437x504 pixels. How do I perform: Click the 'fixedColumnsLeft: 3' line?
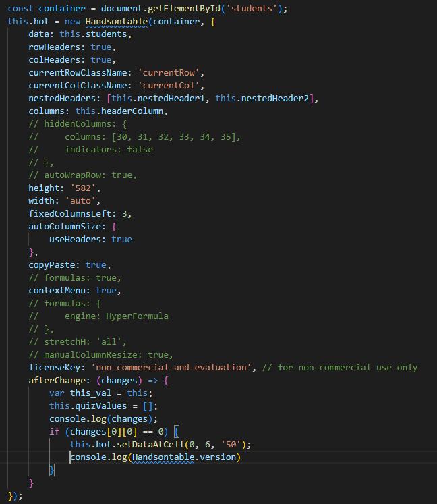tap(80, 214)
